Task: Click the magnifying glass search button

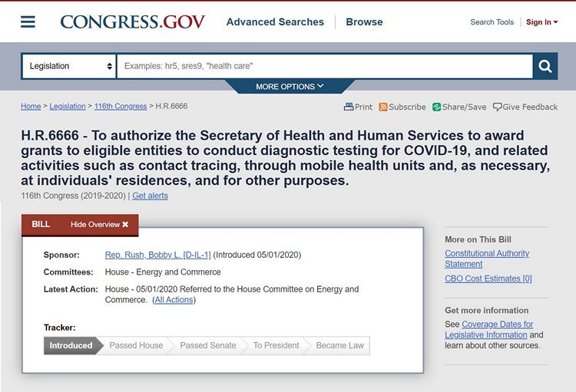Action: coord(545,66)
